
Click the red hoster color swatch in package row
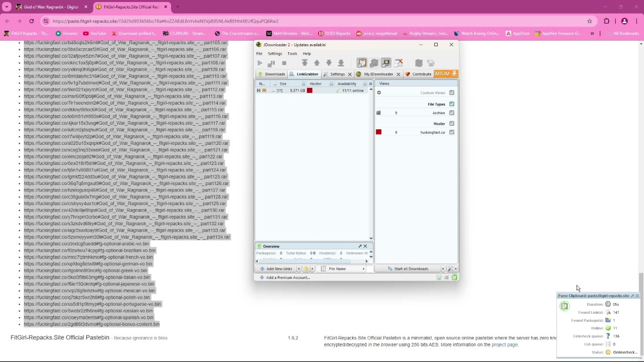coord(309,90)
